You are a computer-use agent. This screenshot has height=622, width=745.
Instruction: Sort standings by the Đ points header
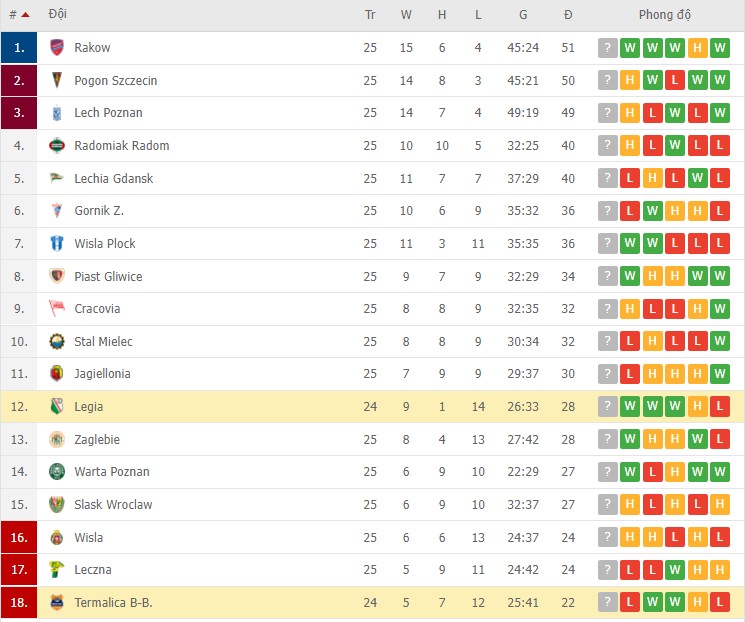[568, 15]
